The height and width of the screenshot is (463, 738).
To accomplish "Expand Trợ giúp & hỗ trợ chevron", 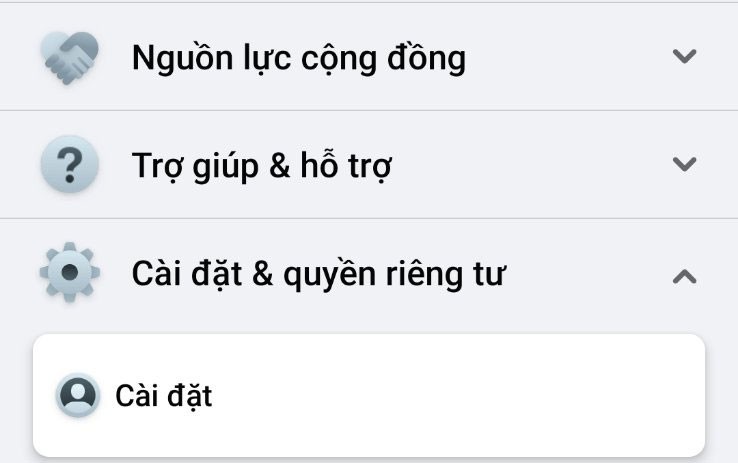I will pos(684,164).
